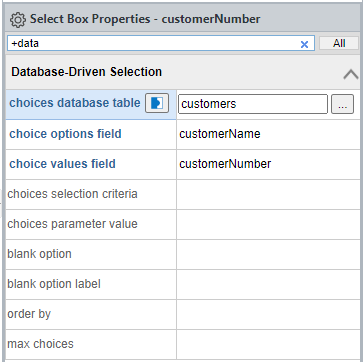Clear the +data filter with X icon
The image size is (363, 362).
(304, 44)
